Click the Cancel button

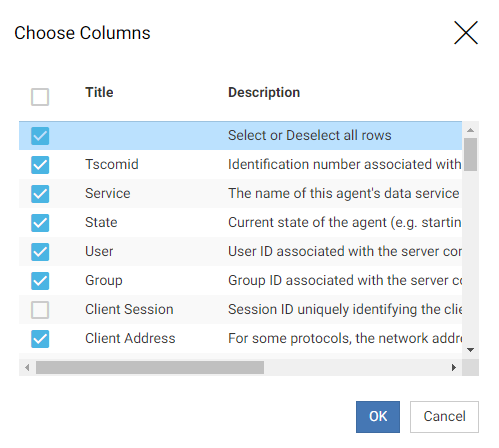pos(444,417)
